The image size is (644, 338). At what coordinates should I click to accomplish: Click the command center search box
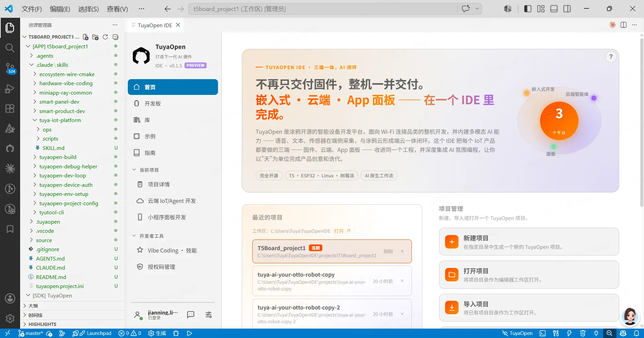323,9
